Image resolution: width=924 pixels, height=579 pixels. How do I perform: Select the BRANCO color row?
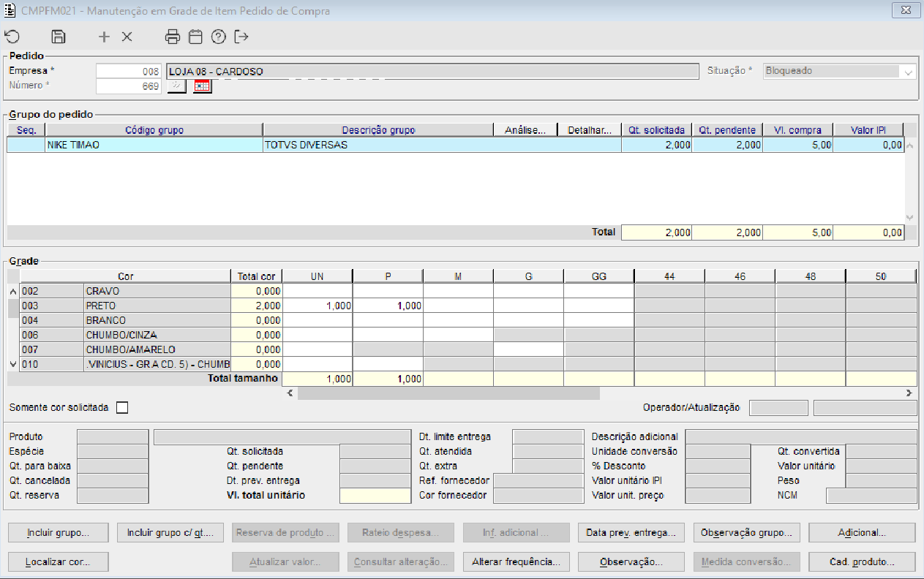pyautogui.click(x=125, y=320)
